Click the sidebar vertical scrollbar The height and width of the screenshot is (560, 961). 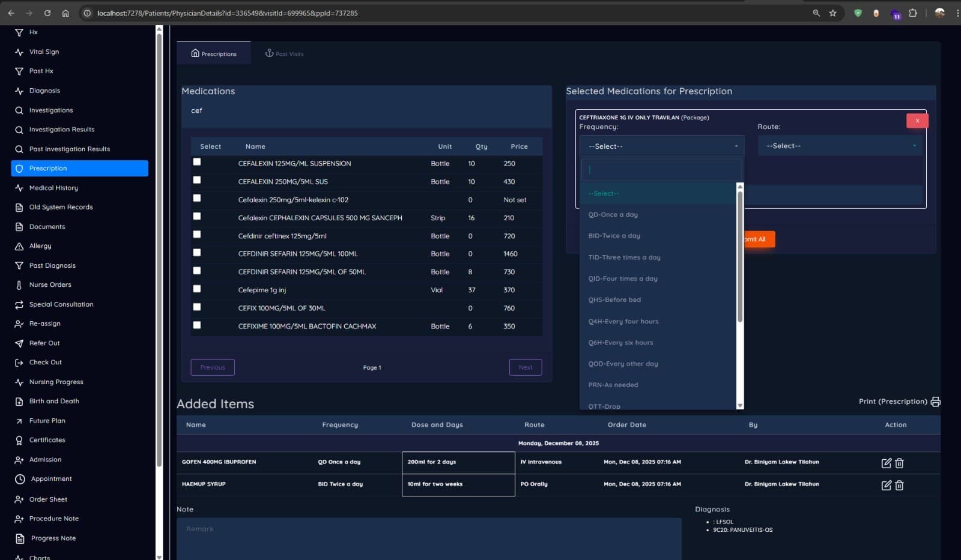[x=159, y=249]
